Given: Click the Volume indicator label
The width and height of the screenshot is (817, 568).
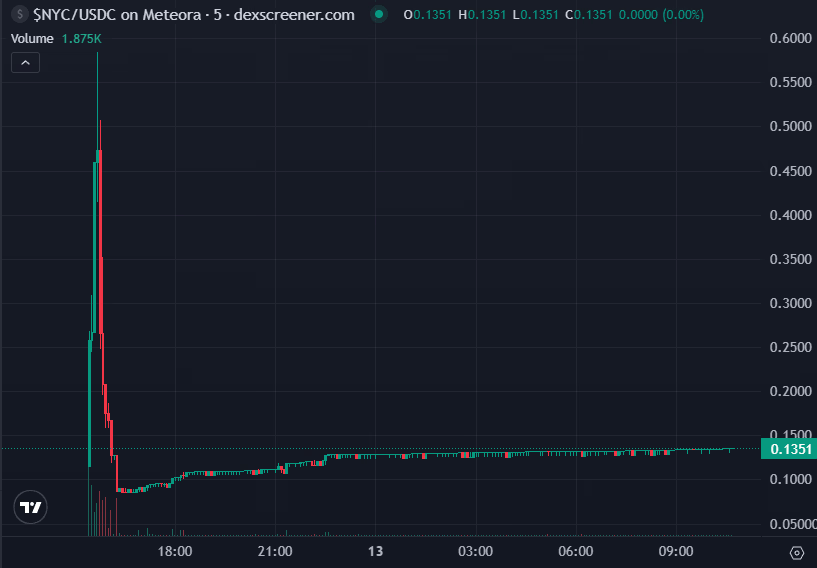Looking at the screenshot, I should pyautogui.click(x=32, y=39).
